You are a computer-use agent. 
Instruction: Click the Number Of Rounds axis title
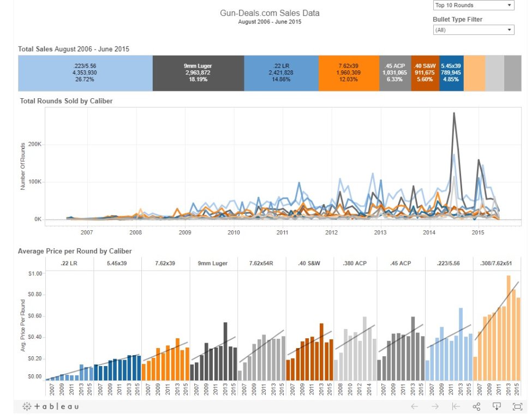click(23, 166)
